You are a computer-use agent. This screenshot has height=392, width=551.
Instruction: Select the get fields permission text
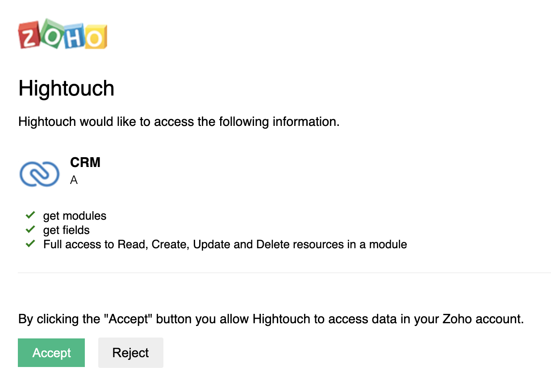pos(67,230)
